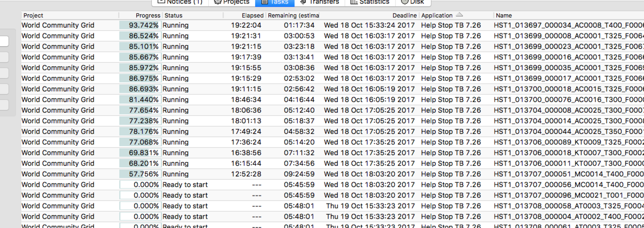Sort tasks by Project column header
The image size is (644, 228).
[x=33, y=15]
